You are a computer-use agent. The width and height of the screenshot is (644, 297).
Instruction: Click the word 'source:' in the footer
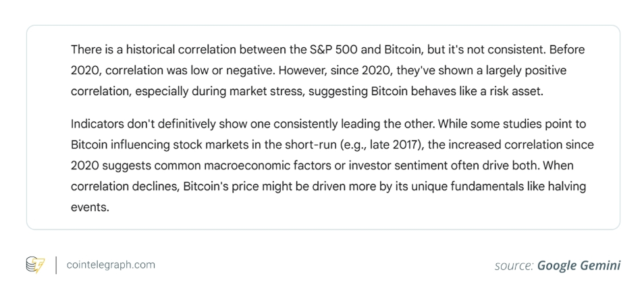tap(514, 266)
